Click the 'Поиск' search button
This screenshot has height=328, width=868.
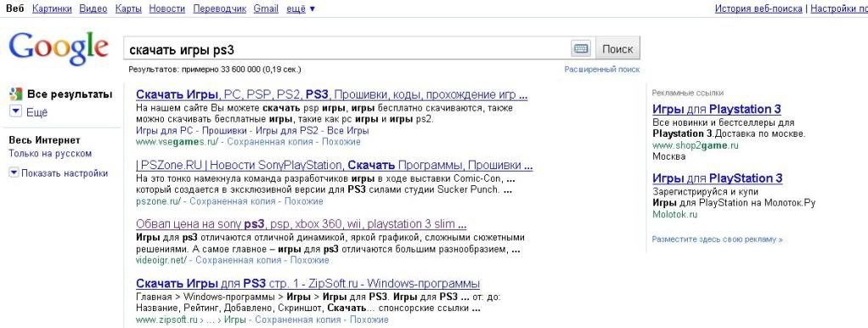[617, 48]
